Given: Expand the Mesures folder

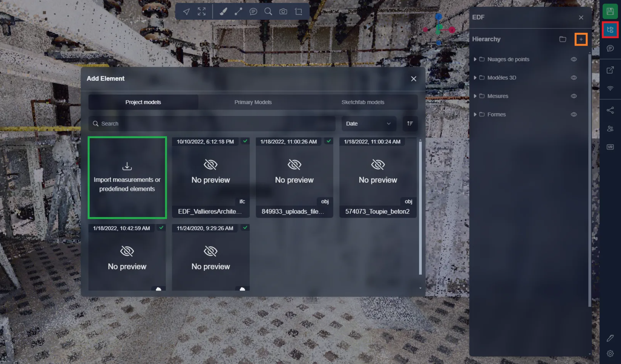Looking at the screenshot, I should coord(475,96).
